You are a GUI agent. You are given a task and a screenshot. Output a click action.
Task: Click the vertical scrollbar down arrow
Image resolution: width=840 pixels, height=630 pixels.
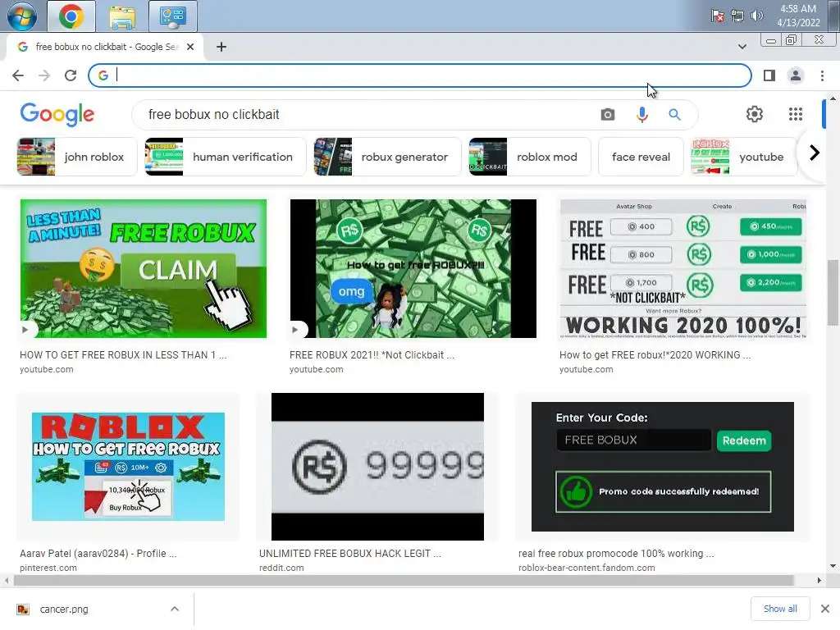pyautogui.click(x=833, y=566)
